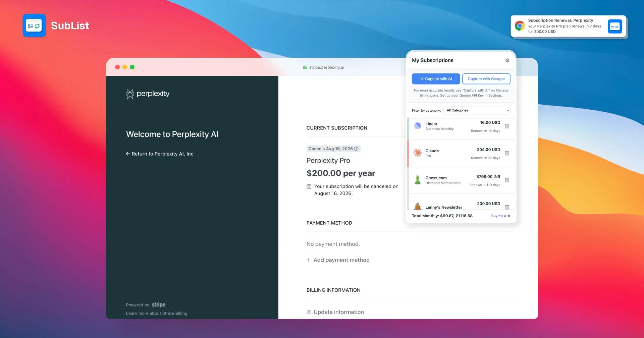Click the calendar icon beside cancellation notice
The height and width of the screenshot is (338, 644).
(x=309, y=186)
